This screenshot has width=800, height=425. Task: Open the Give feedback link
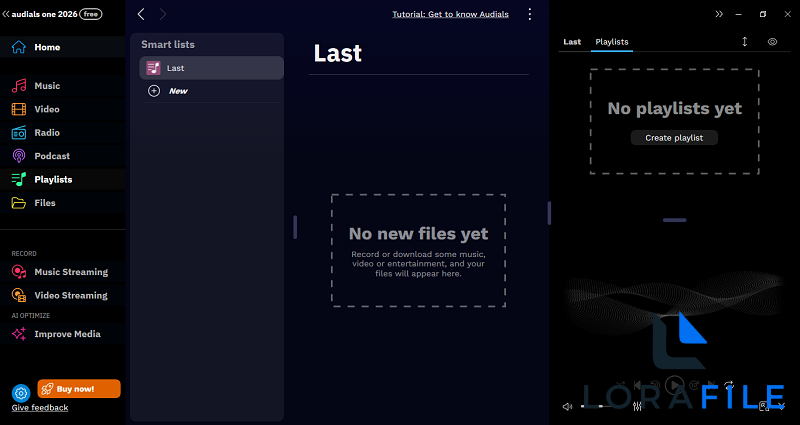point(40,408)
